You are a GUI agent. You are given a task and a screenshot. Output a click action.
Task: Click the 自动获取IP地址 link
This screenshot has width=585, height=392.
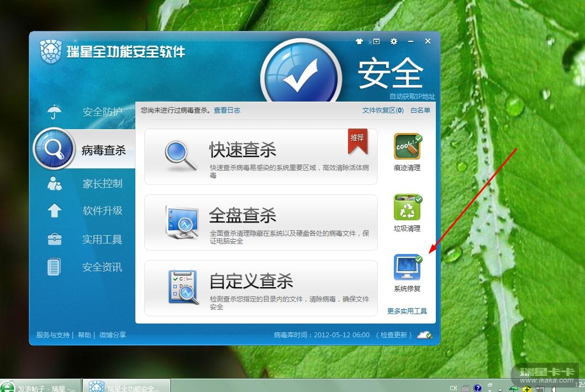(412, 97)
